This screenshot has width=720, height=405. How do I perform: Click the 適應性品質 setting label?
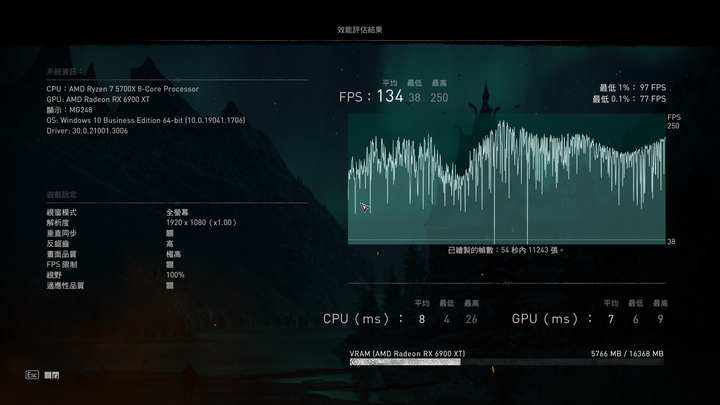(65, 286)
